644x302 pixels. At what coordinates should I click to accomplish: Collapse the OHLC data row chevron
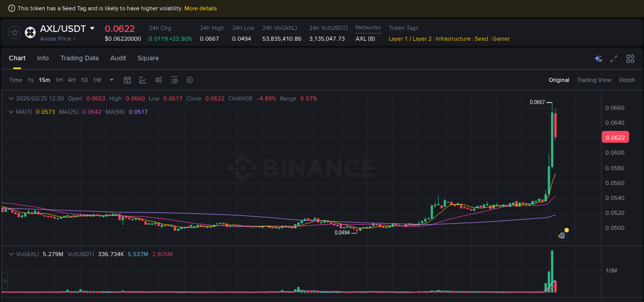pyautogui.click(x=11, y=98)
